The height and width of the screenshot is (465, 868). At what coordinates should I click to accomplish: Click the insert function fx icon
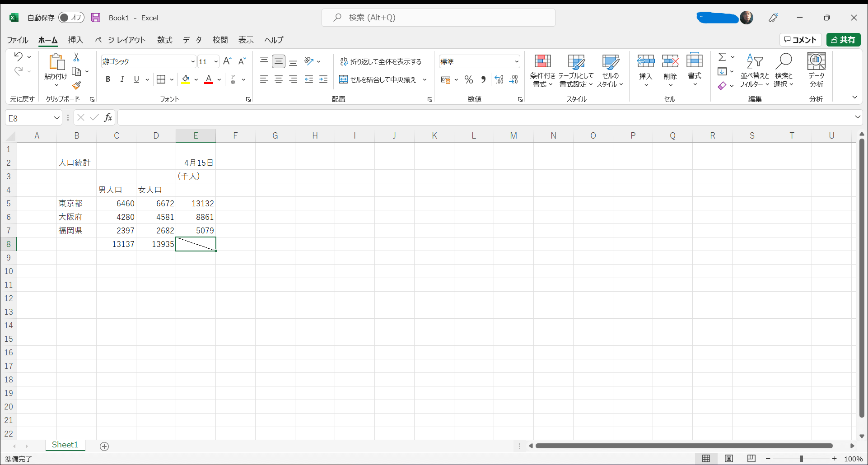[x=108, y=118]
